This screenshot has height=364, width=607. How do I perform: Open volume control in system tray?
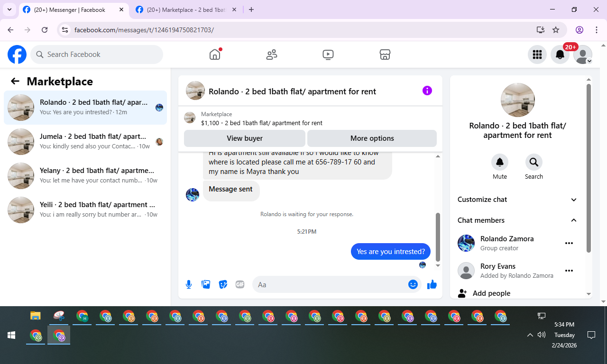click(542, 335)
